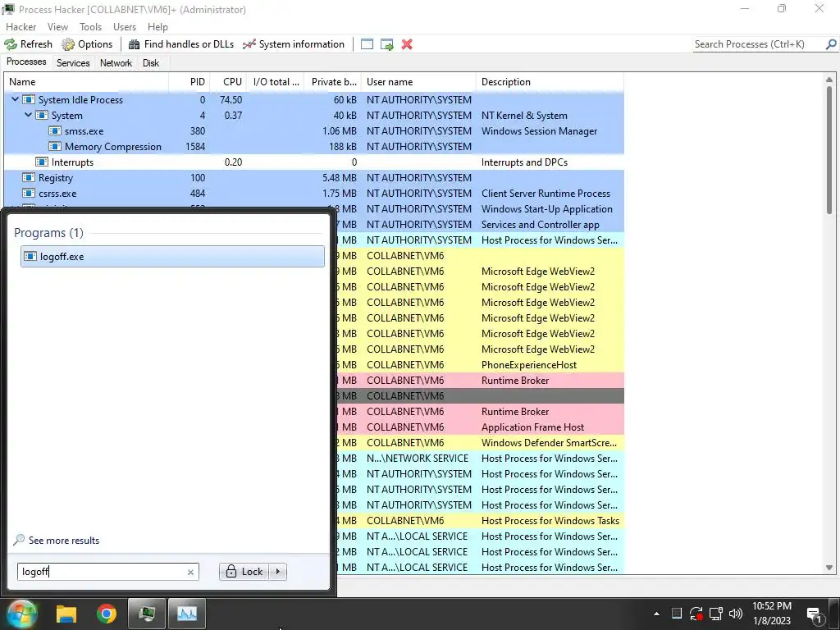Click the volume speaker tray icon

pyautogui.click(x=736, y=614)
